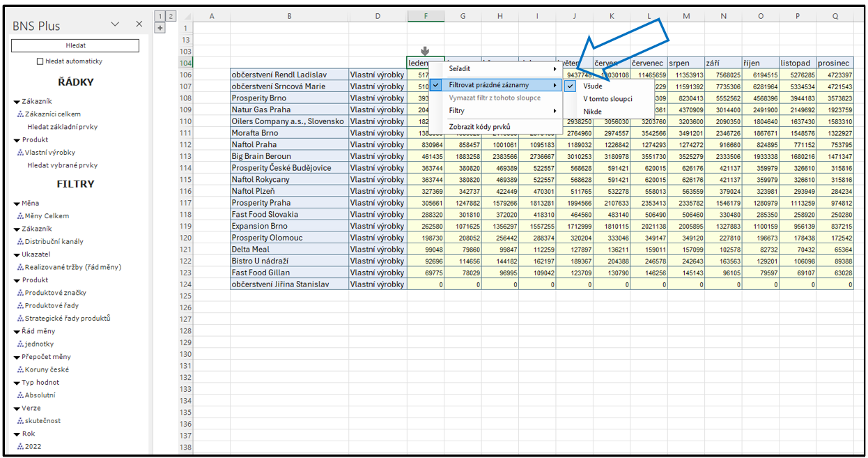Collapse the Přepočet měny group
The height and width of the screenshot is (458, 868).
click(x=17, y=357)
